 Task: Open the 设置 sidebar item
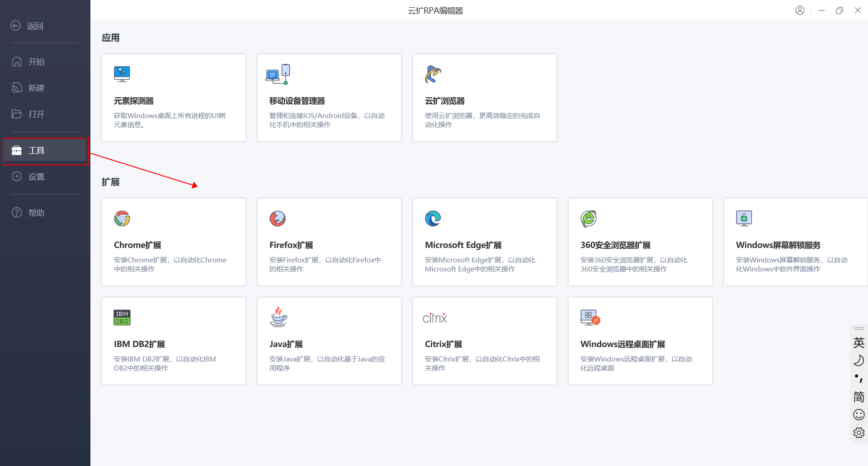tap(45, 176)
